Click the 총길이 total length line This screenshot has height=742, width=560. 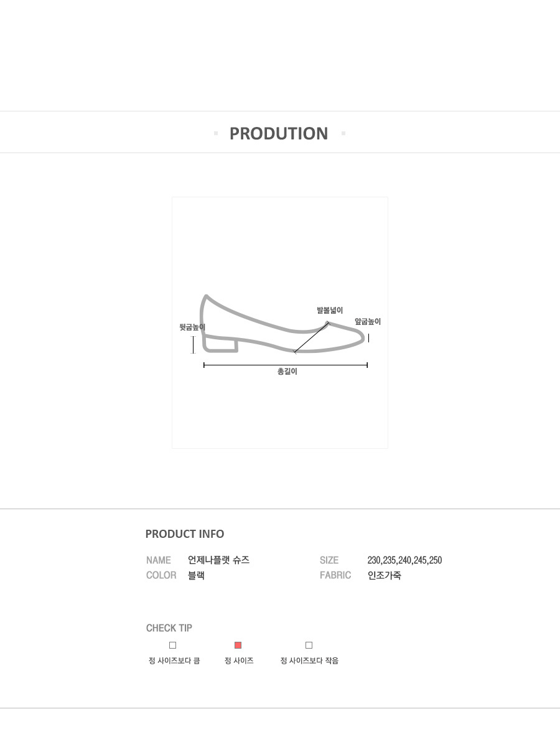coord(285,365)
